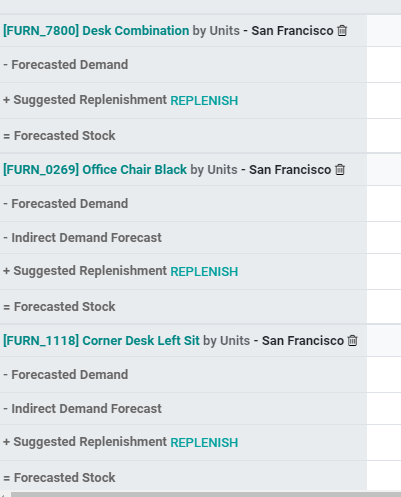Open the [FURN_0269] Office Chair Black link
The width and height of the screenshot is (401, 497).
[x=95, y=170]
